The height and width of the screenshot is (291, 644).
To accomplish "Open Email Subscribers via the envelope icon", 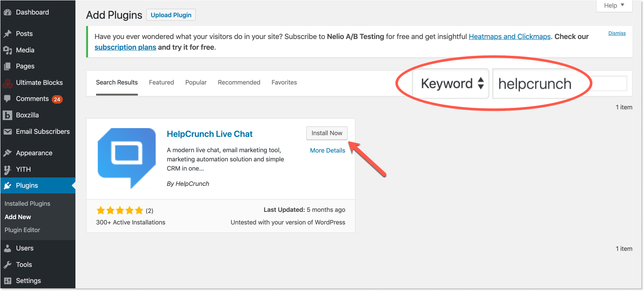I will pos(8,132).
